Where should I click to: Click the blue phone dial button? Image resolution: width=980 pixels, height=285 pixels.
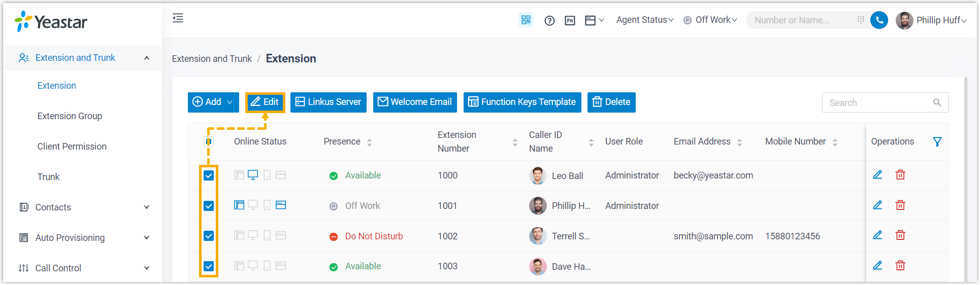879,20
